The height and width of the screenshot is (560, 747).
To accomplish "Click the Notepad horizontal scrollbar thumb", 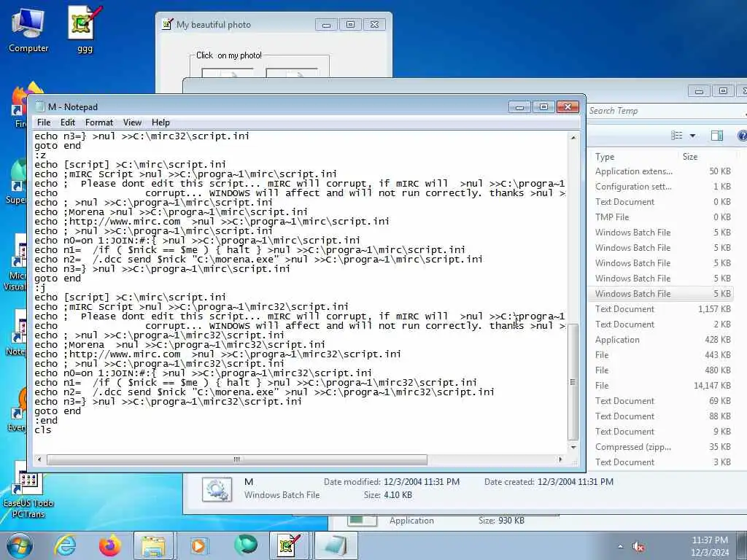I will click(237, 459).
